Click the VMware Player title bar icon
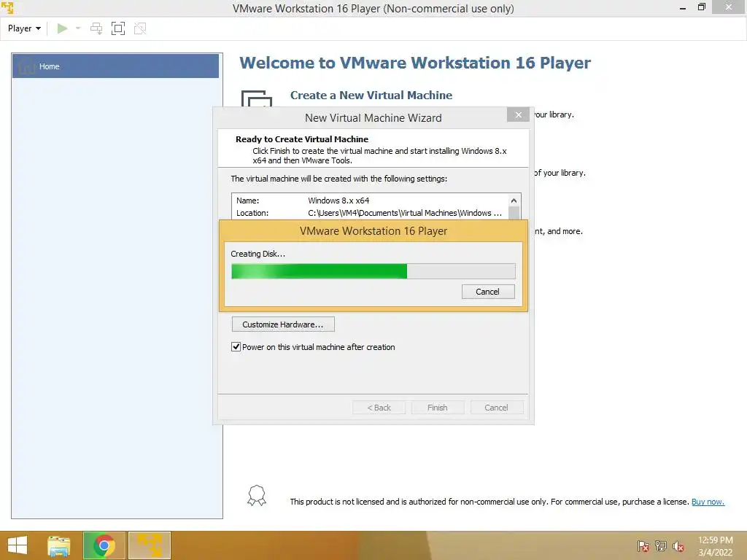Viewport: 747px width, 560px height. coord(7,7)
